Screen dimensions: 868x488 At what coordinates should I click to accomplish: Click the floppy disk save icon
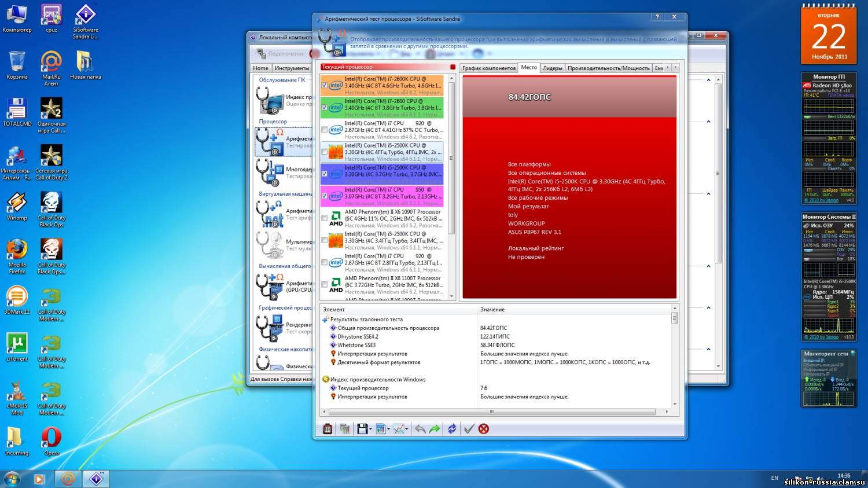tap(362, 429)
